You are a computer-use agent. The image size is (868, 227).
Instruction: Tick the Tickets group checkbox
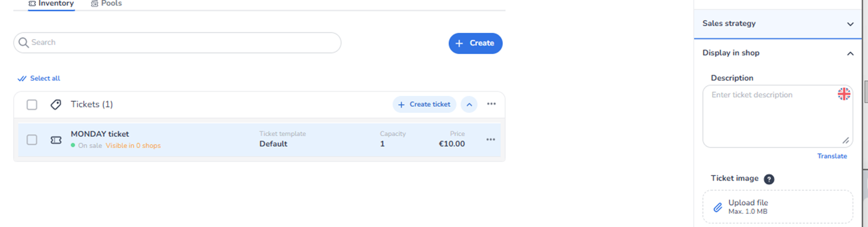tap(32, 105)
